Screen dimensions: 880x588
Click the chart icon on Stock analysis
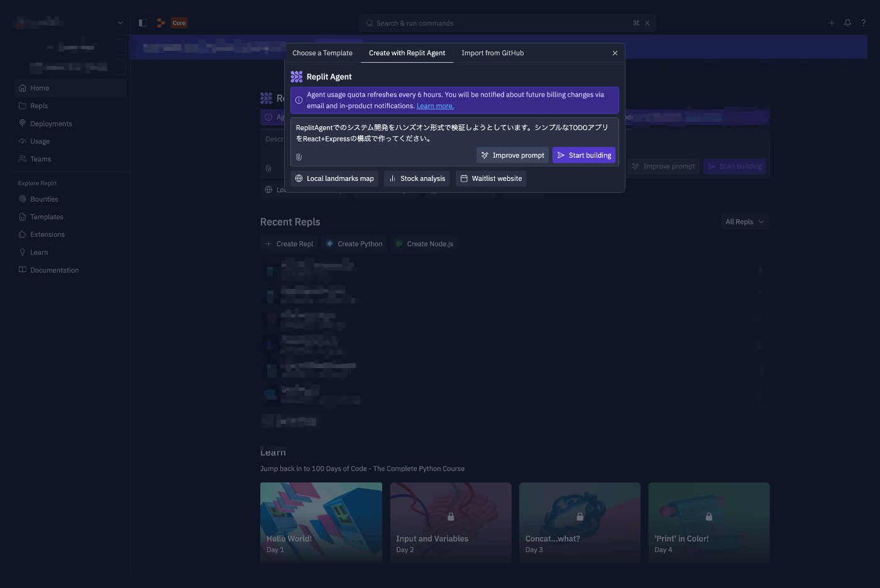click(x=392, y=178)
